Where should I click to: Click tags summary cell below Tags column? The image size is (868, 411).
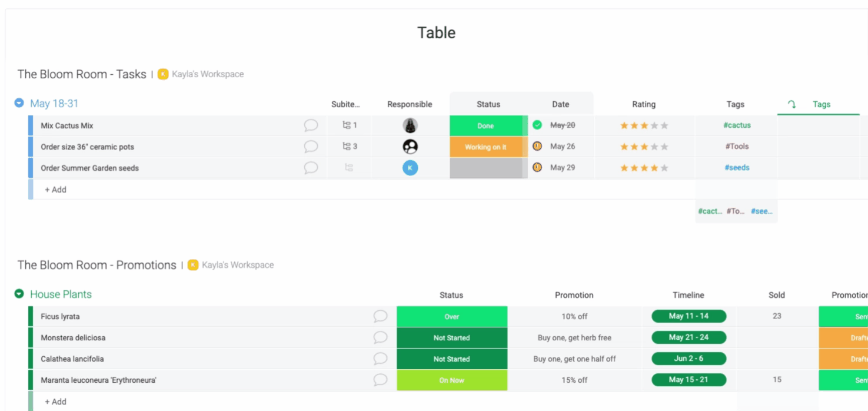click(x=736, y=211)
